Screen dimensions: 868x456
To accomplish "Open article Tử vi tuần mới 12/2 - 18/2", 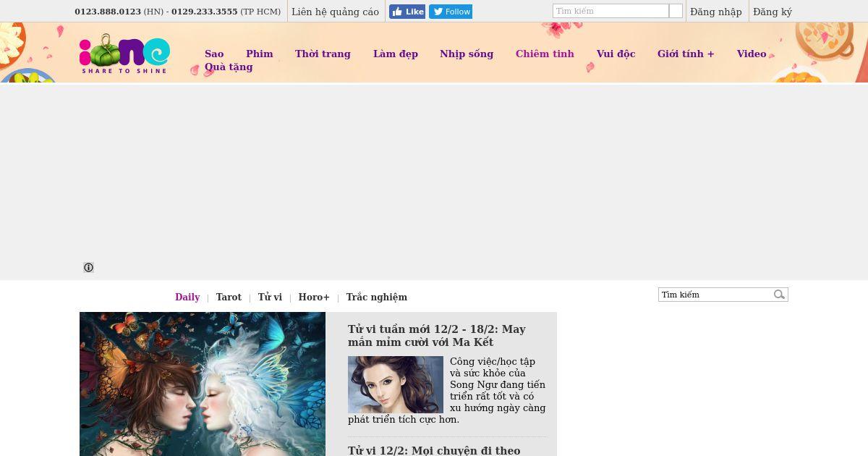I will 437,335.
